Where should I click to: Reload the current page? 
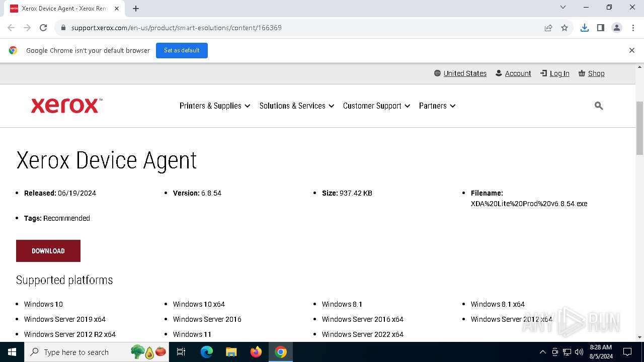point(43,28)
